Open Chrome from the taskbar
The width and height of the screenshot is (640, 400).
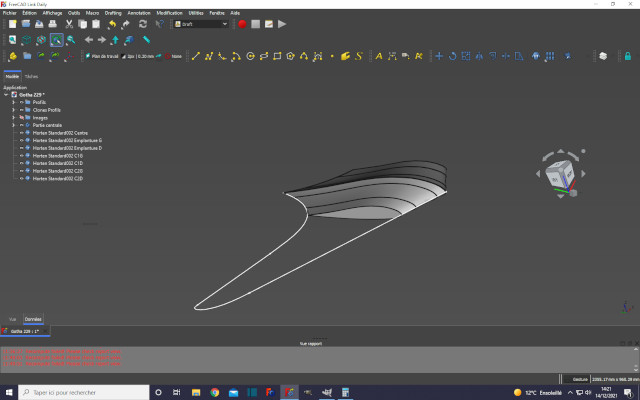(214, 392)
